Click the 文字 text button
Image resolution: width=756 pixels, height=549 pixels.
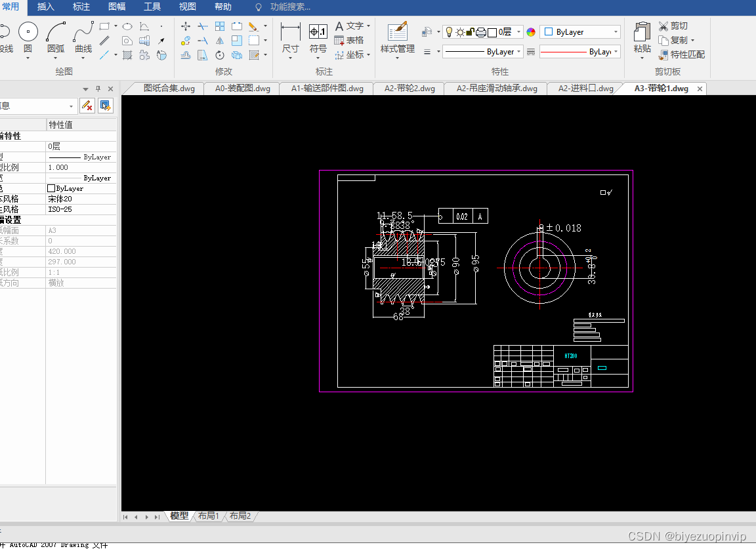pyautogui.click(x=349, y=26)
